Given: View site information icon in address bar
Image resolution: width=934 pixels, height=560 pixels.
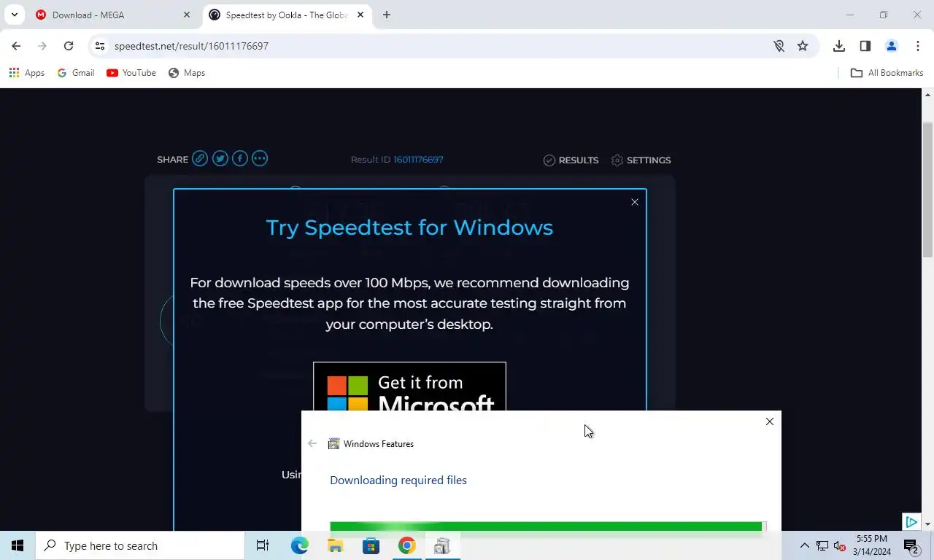Looking at the screenshot, I should (100, 46).
